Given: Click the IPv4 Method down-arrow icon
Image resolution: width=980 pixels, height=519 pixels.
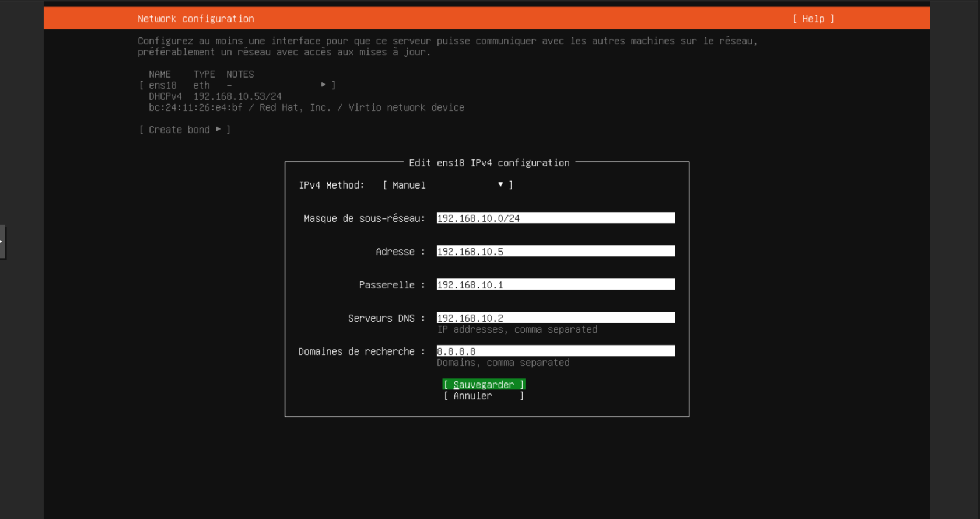Looking at the screenshot, I should click(x=501, y=184).
